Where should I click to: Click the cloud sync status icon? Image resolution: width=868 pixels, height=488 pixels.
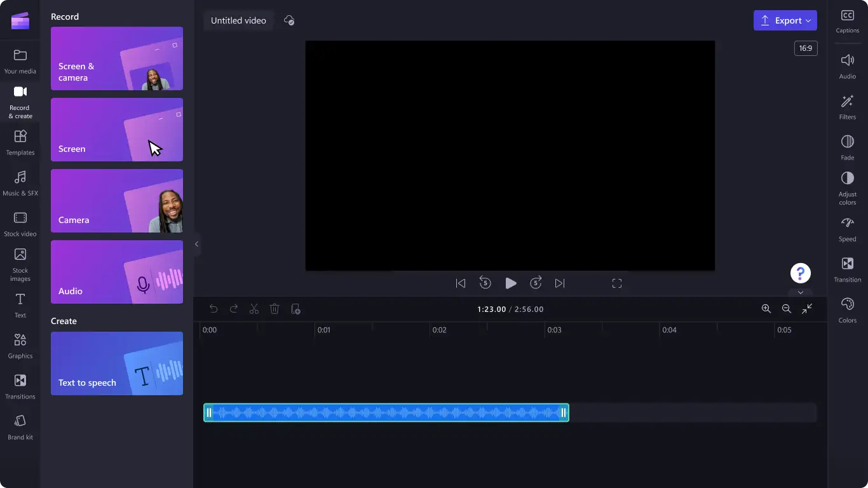coord(289,20)
